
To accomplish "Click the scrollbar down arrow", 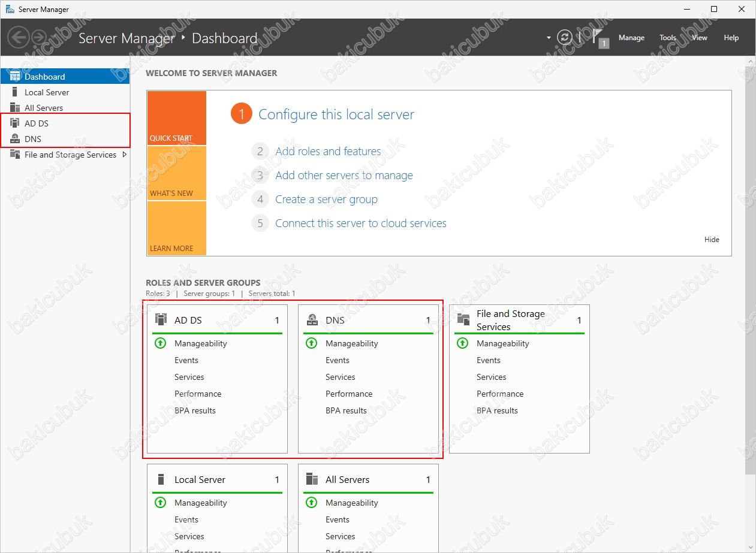I will coord(751,548).
